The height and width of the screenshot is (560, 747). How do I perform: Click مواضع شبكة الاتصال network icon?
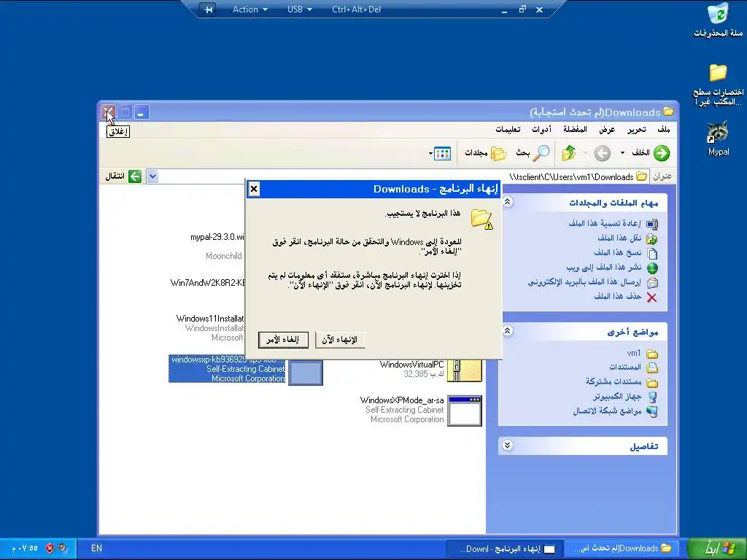651,411
